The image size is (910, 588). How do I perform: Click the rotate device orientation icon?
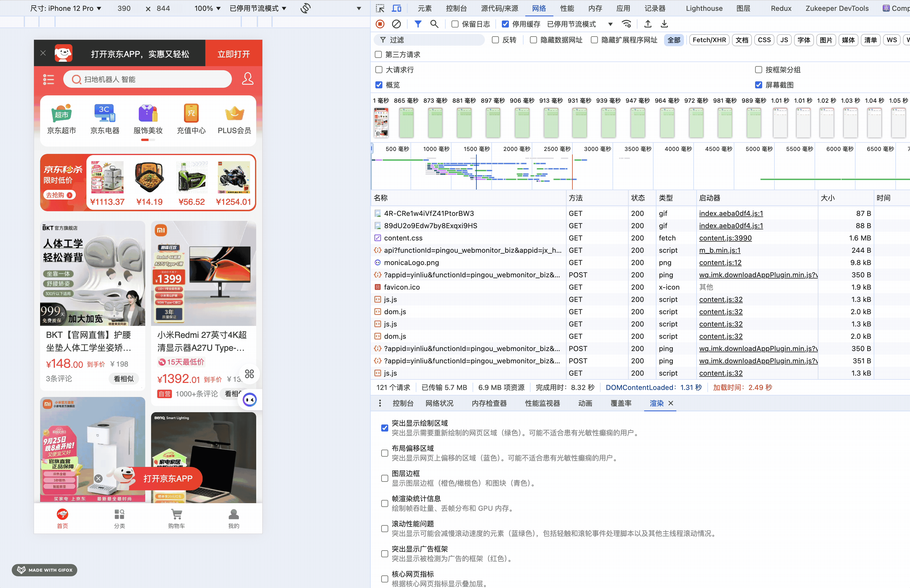[305, 8]
